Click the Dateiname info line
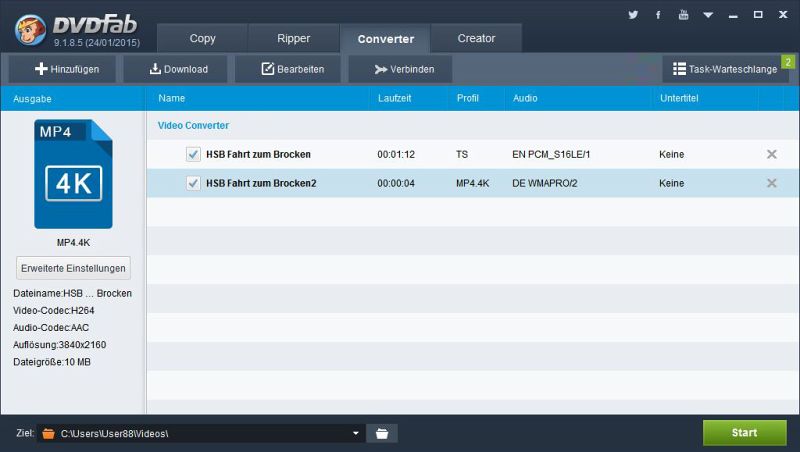 72,293
